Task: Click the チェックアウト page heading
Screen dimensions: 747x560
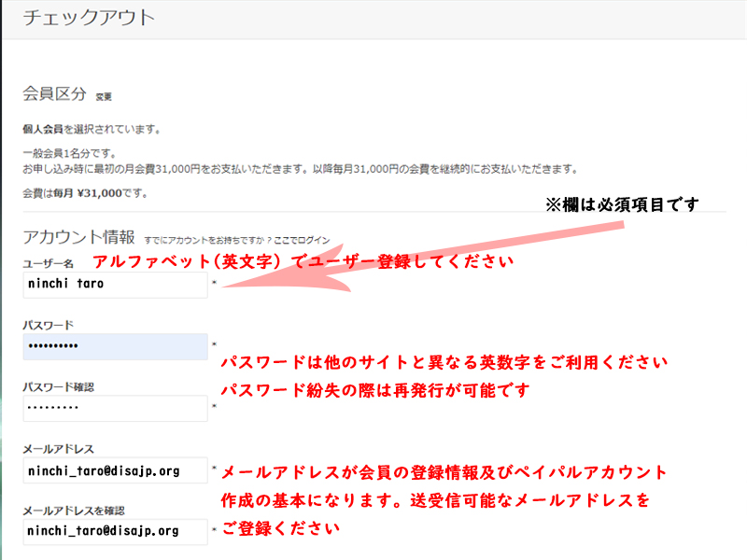Action: (89, 17)
